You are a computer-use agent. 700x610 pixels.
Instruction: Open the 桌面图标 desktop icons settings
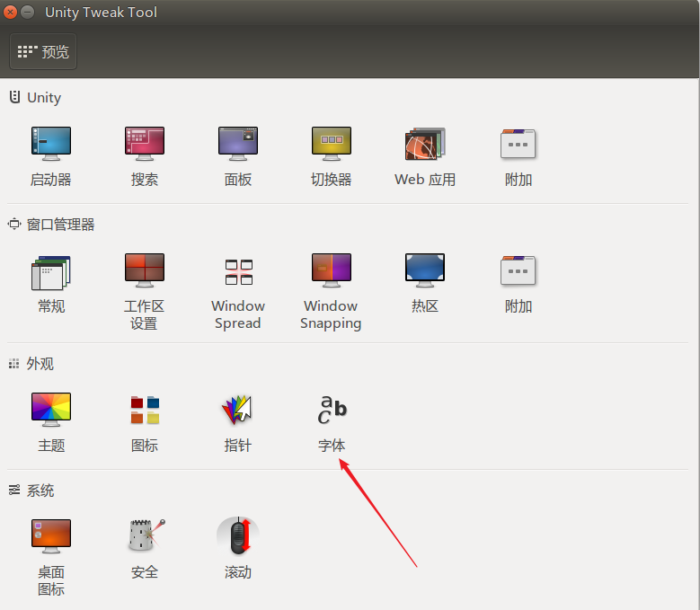tap(51, 558)
